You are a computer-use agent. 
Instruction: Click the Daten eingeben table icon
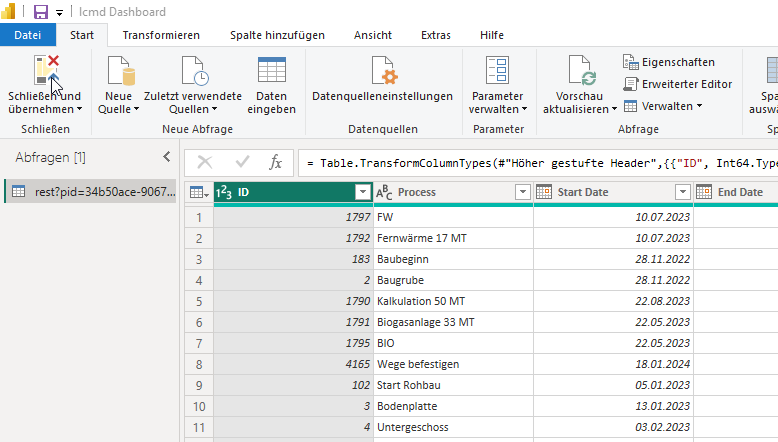tap(271, 71)
